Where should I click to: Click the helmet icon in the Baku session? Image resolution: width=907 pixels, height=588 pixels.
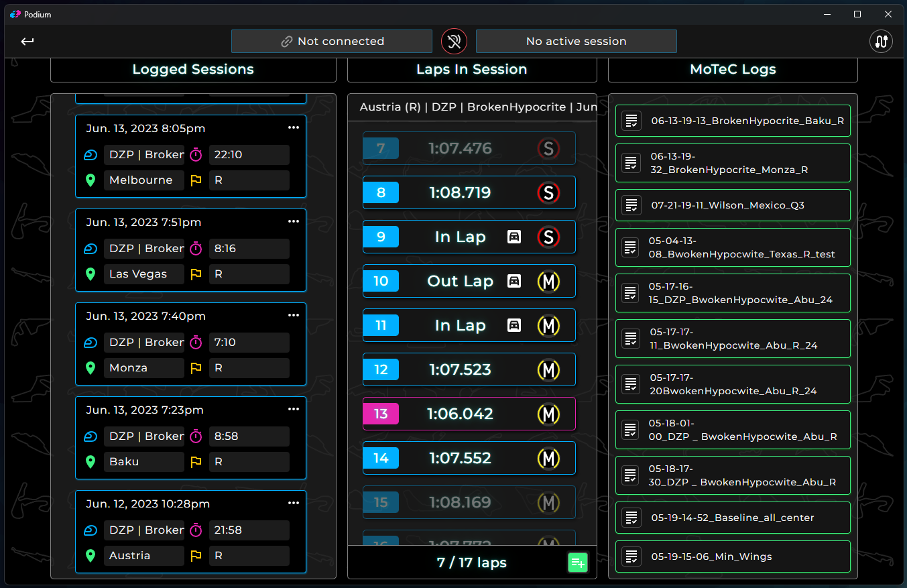tap(90, 436)
